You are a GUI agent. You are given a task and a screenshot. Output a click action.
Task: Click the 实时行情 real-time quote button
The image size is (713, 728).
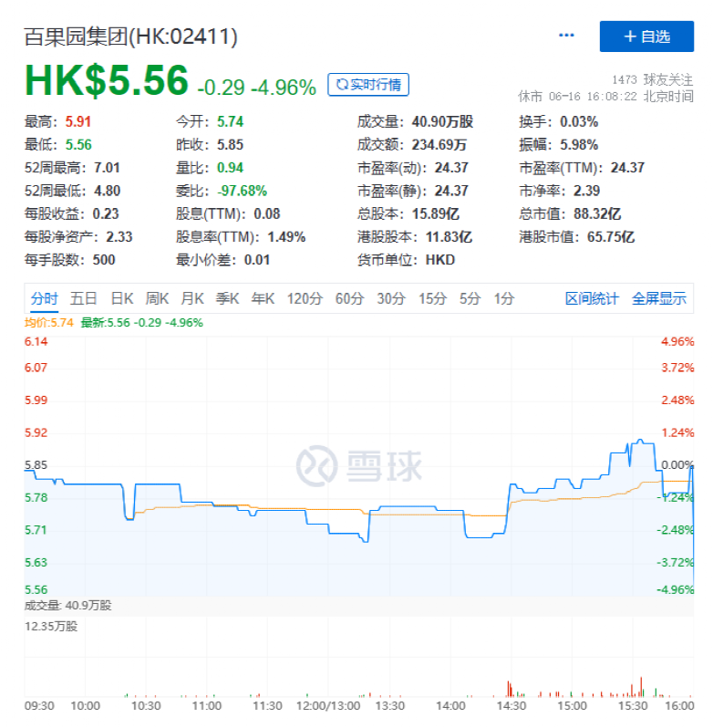pos(367,85)
